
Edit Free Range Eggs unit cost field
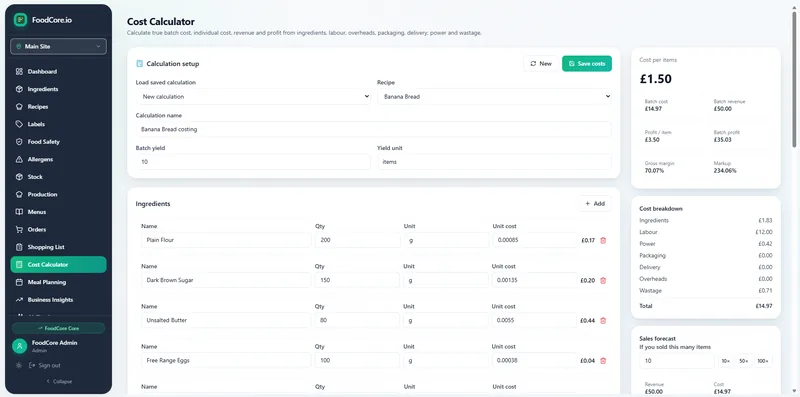point(535,360)
